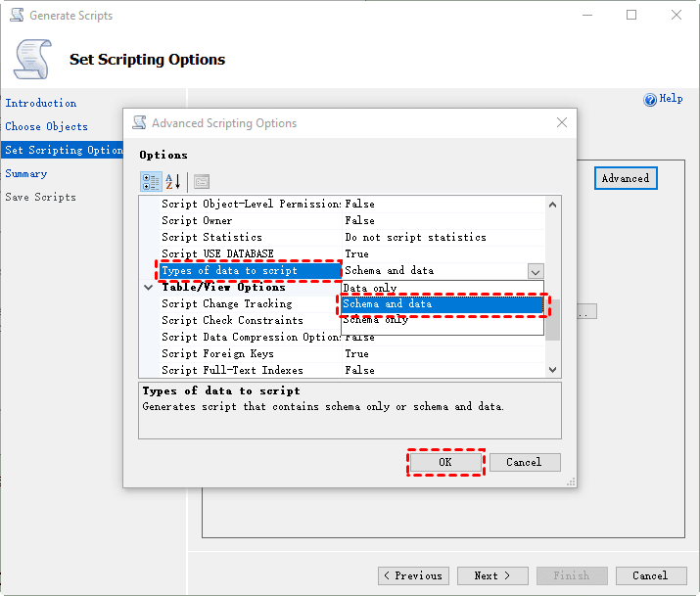Viewport: 700px width, 596px height.
Task: Click options list scrollbar down arrow
Action: (x=553, y=369)
